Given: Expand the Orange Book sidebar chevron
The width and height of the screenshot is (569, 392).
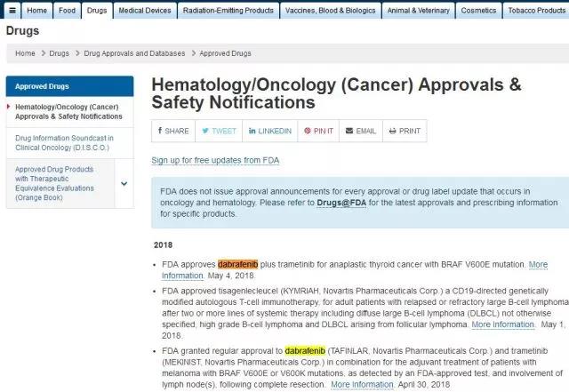Looking at the screenshot, I should tap(124, 183).
